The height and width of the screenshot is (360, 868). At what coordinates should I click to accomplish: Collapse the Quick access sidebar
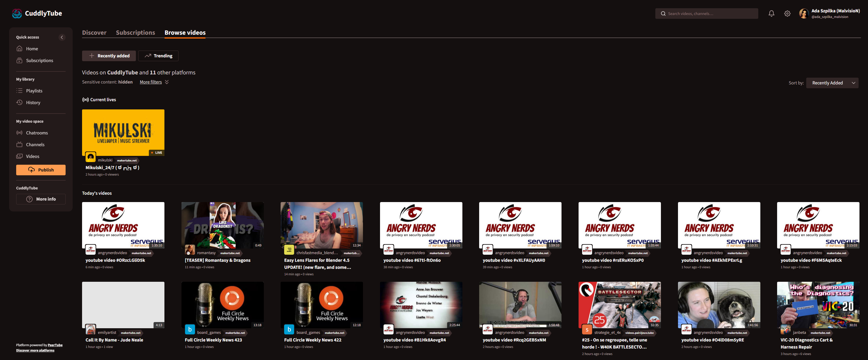coord(62,37)
